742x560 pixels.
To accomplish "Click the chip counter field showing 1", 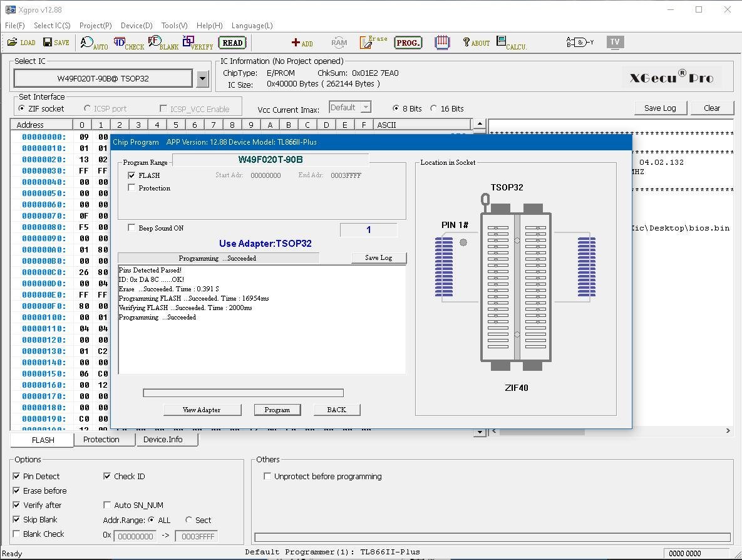I will [369, 230].
